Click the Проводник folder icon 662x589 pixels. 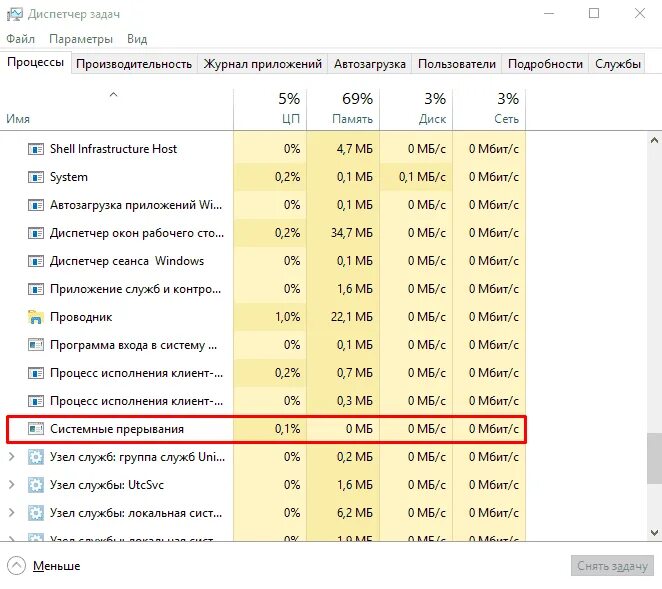(35, 317)
